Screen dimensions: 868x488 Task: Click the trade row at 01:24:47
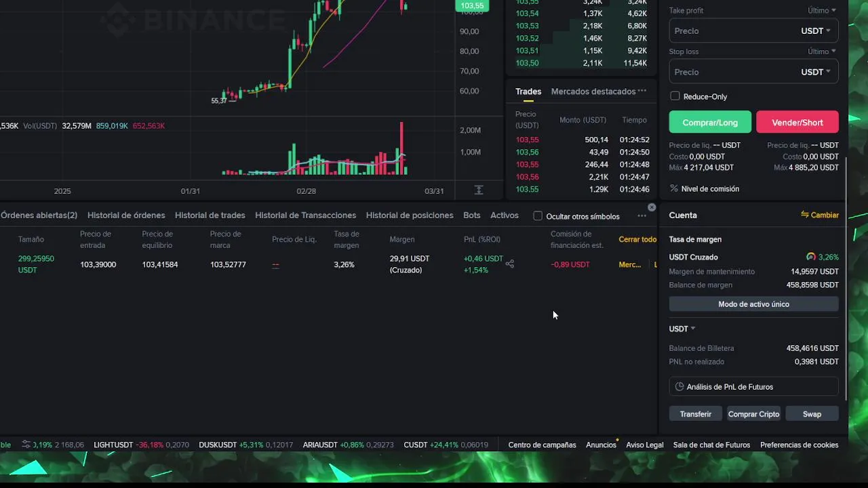tap(582, 177)
